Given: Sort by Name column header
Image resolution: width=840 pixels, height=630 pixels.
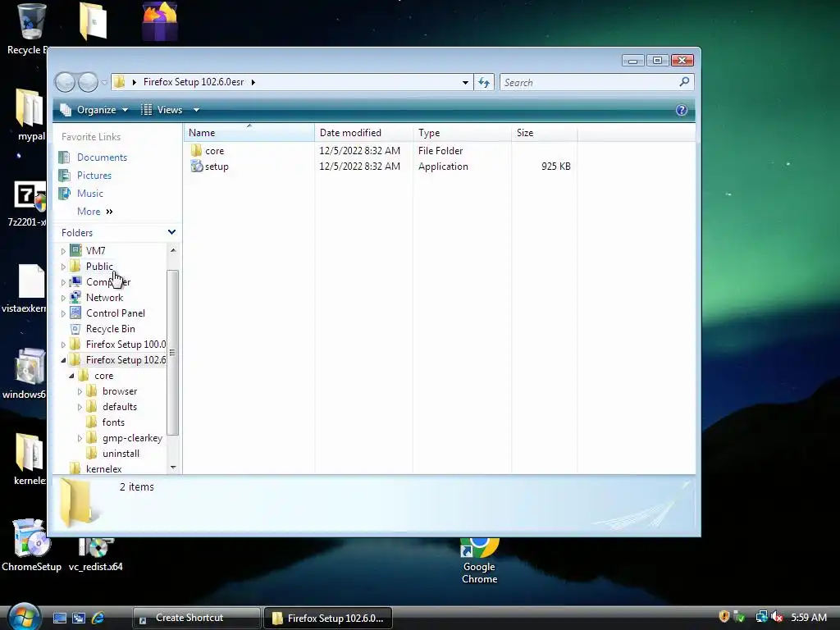Looking at the screenshot, I should coord(249,133).
